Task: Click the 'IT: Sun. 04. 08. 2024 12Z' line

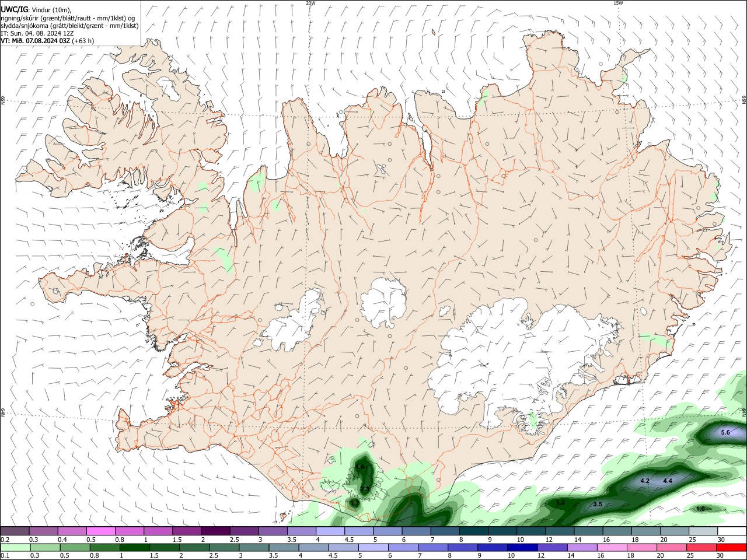Action: pyautogui.click(x=37, y=33)
